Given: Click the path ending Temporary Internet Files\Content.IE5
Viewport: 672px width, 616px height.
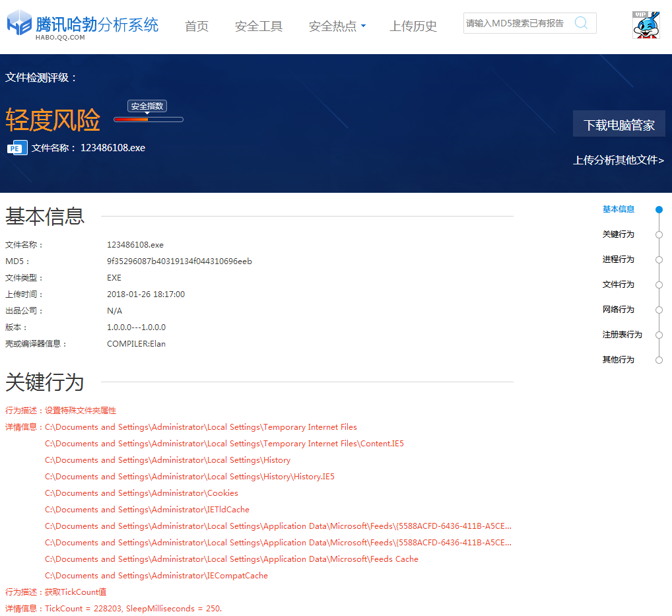Looking at the screenshot, I should coord(224,443).
